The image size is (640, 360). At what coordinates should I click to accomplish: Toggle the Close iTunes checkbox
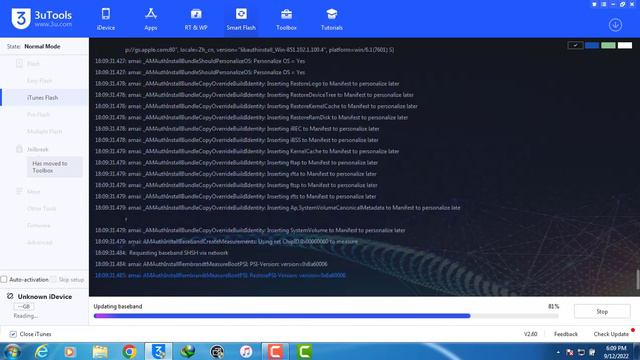click(x=13, y=334)
